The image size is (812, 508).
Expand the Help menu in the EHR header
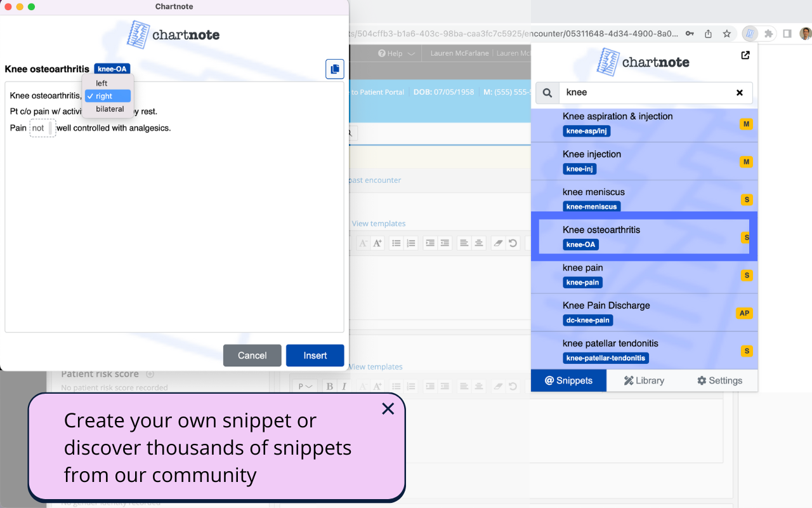[x=396, y=53]
